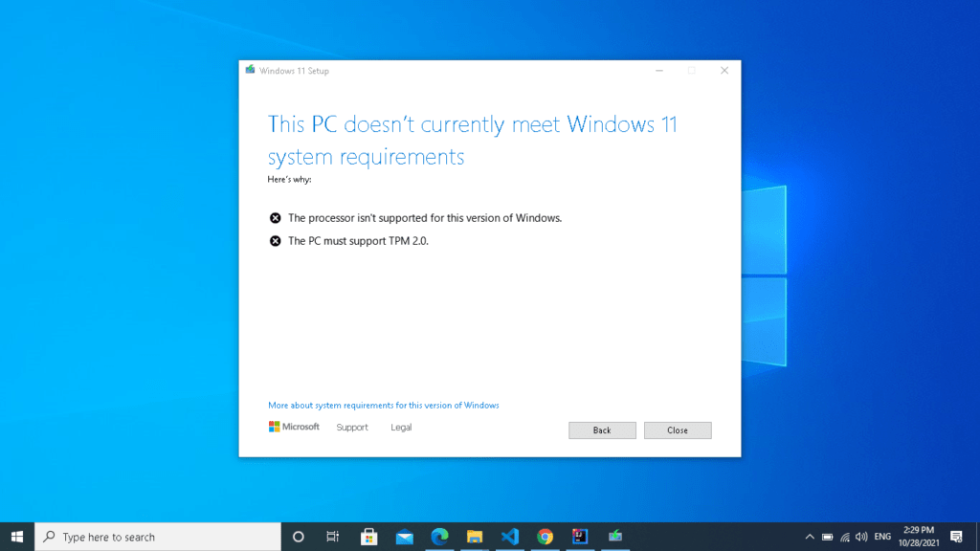Open the ENG language selector
Viewport: 980px width, 551px height.
point(882,536)
